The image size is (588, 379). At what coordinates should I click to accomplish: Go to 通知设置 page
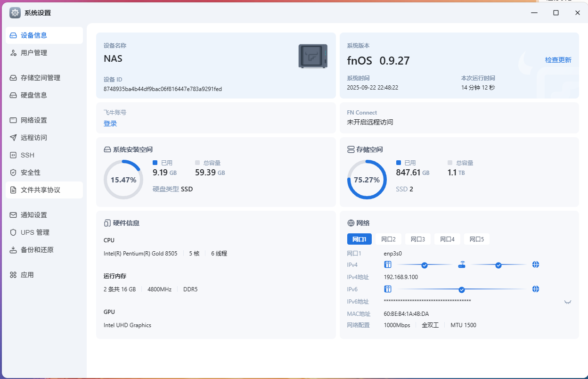click(33, 215)
